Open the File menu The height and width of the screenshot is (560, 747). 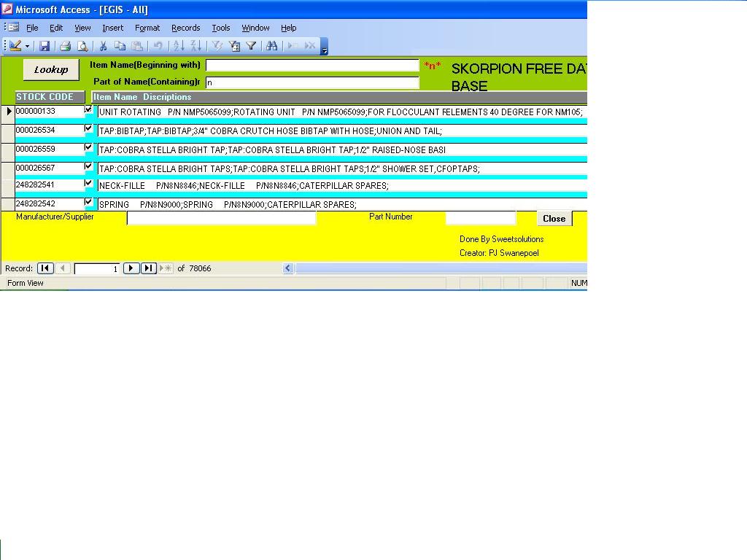click(x=32, y=28)
